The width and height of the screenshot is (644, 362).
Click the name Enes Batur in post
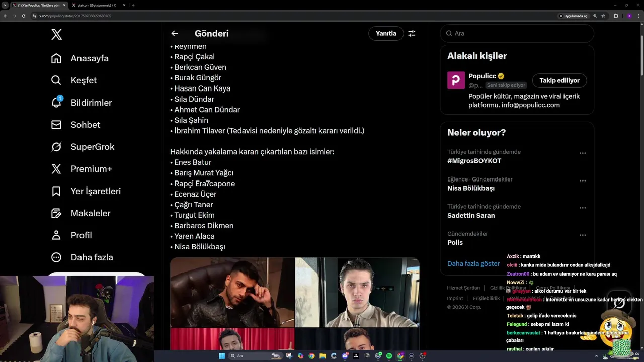[x=193, y=162]
